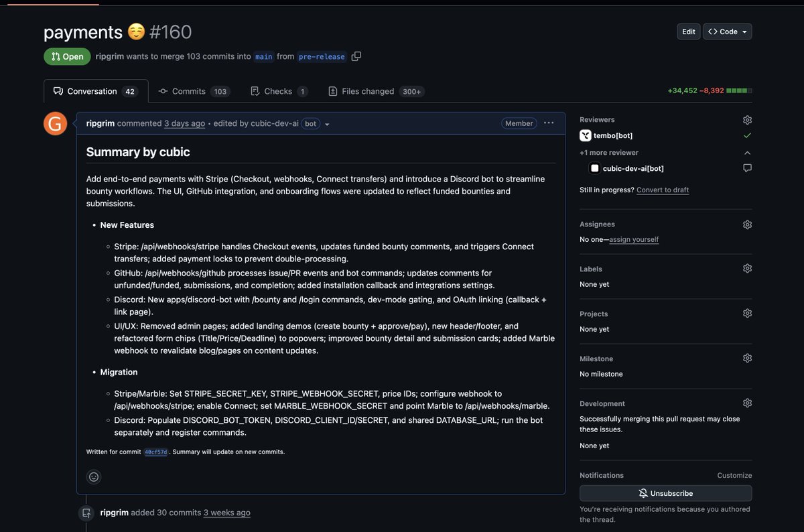Click the 'New Features' bullet heading
Screen dimensions: 804x532
(x=127, y=225)
